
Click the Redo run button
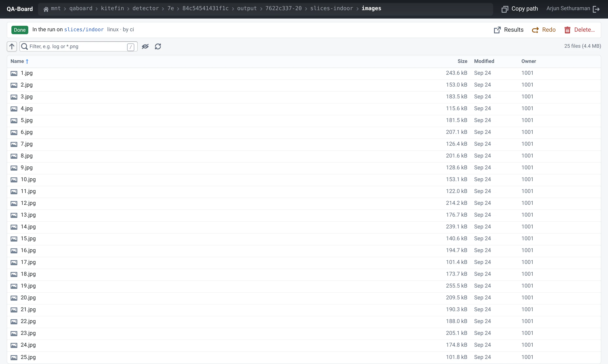coord(544,30)
